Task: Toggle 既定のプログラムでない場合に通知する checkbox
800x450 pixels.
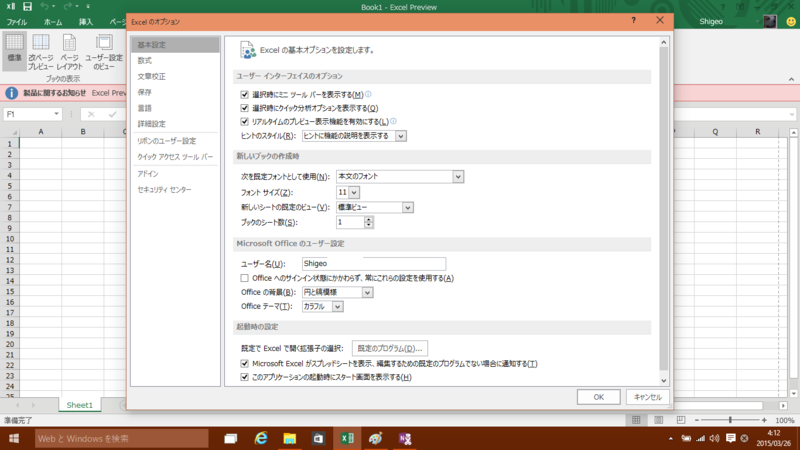Action: 244,363
